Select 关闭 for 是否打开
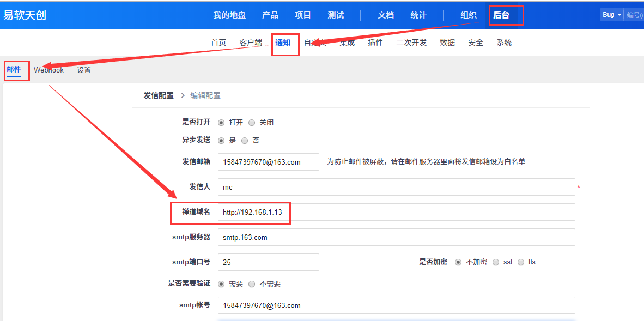Image resolution: width=644 pixels, height=326 pixels. tap(252, 123)
